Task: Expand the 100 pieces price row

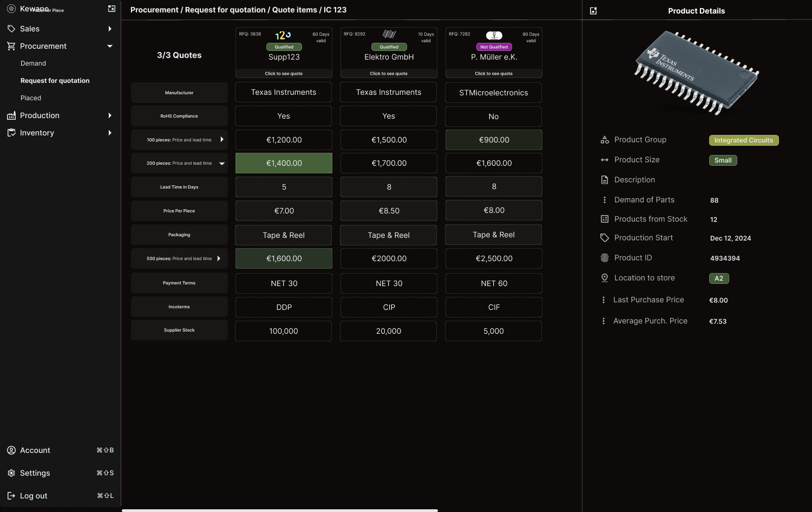Action: (222, 140)
